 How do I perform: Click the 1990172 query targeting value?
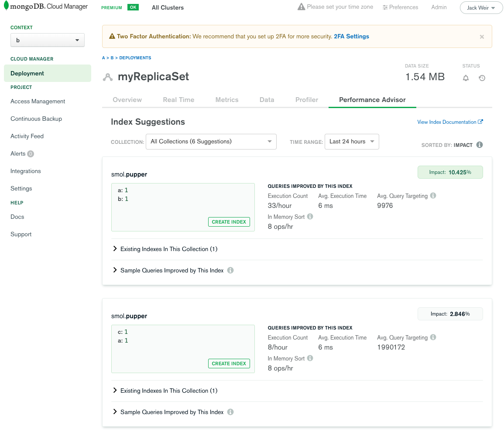coord(391,347)
